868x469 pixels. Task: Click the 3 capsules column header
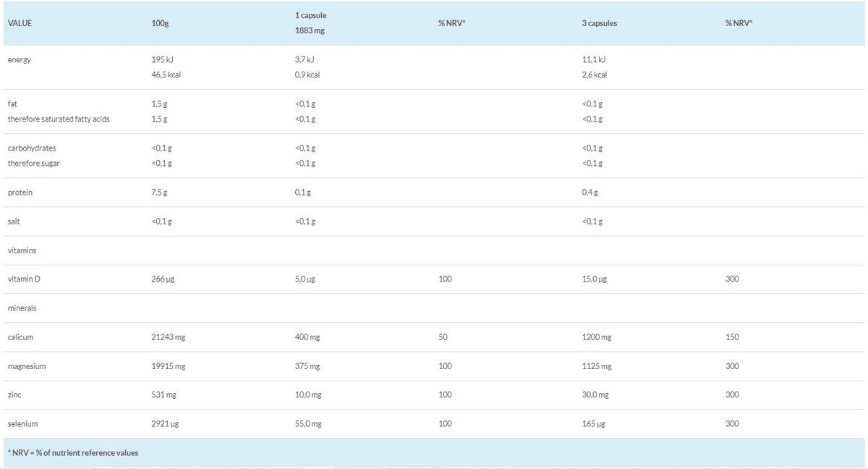click(x=599, y=23)
